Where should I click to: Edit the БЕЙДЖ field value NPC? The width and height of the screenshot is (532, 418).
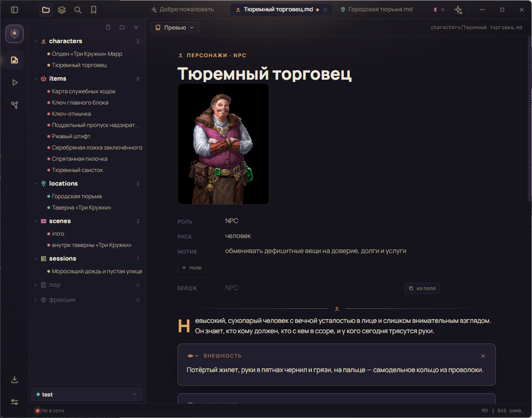[232, 288]
